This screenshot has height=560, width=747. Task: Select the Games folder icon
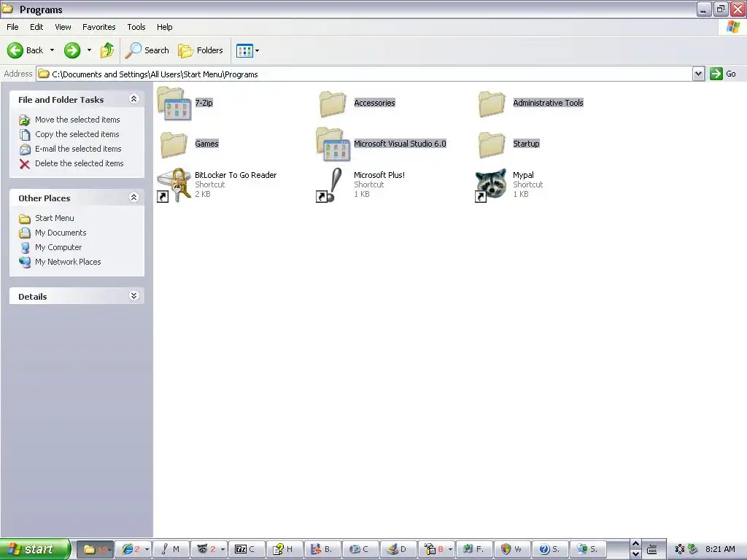174,144
